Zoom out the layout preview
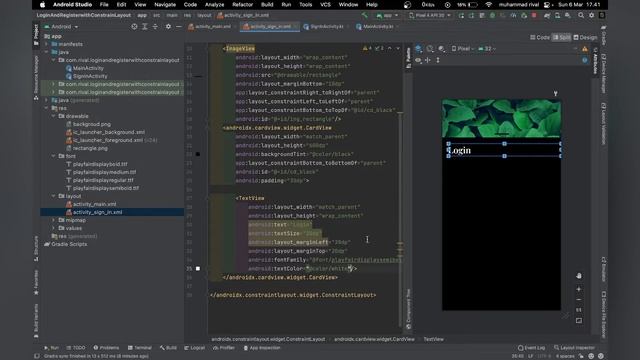This screenshot has width=640, height=360. click(x=579, y=300)
